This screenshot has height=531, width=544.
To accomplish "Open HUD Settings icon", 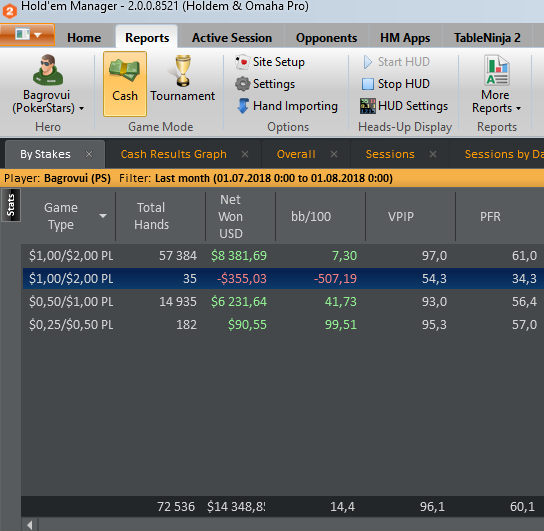I will 367,106.
